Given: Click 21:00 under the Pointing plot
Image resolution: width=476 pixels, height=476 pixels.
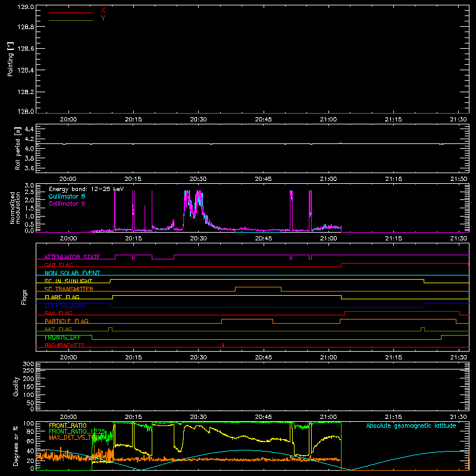Looking at the screenshot, I should point(328,120).
